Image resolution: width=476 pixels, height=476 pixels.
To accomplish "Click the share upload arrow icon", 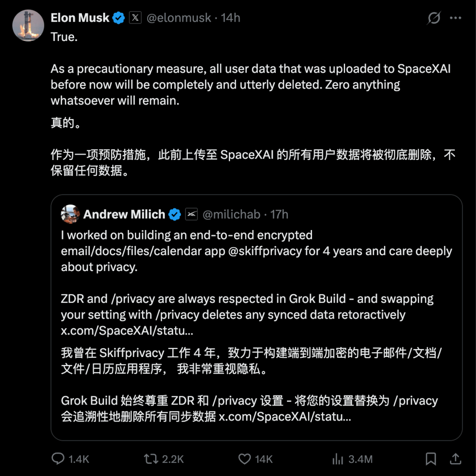I will tap(455, 458).
